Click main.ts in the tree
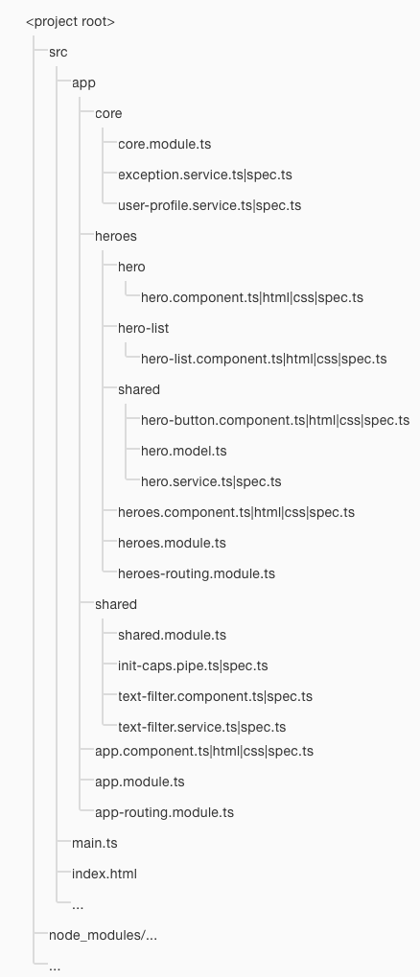Screen dimensions: 420x980 [x=94, y=843]
